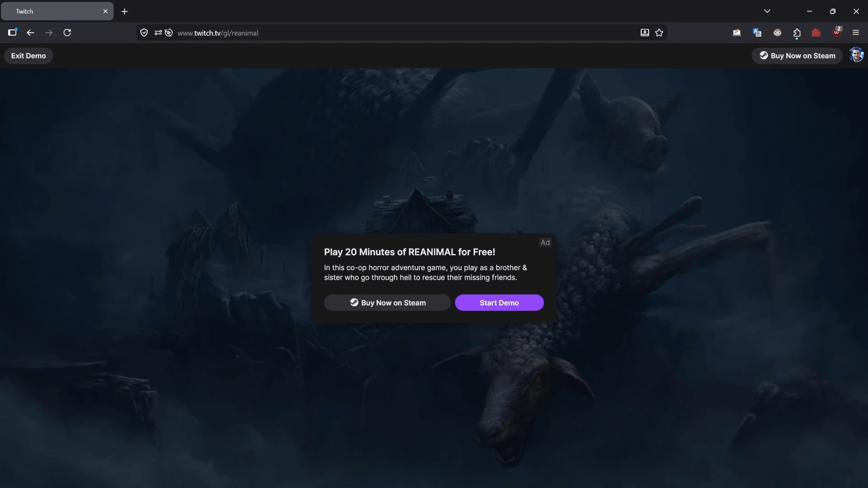Click Buy Now on Steam in the top bar
This screenshot has height=488, width=868.
click(797, 56)
